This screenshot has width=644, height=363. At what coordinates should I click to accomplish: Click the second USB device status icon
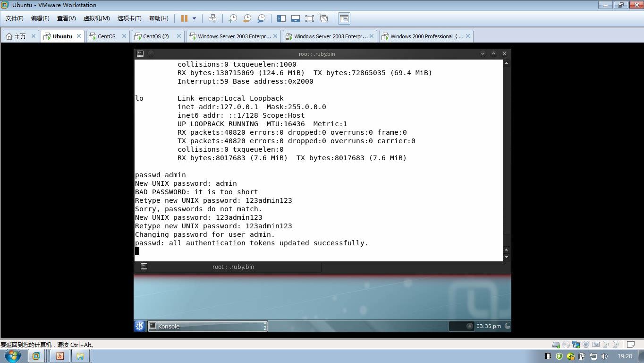[x=616, y=345]
